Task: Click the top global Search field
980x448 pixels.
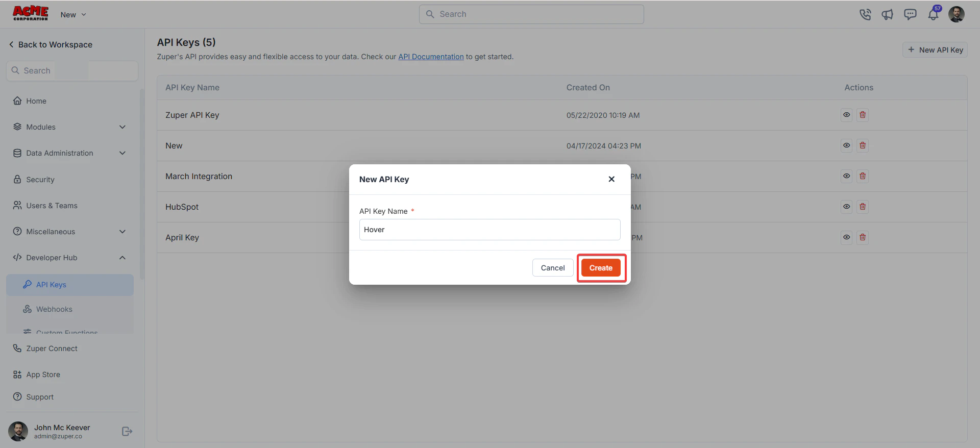Action: point(531,14)
